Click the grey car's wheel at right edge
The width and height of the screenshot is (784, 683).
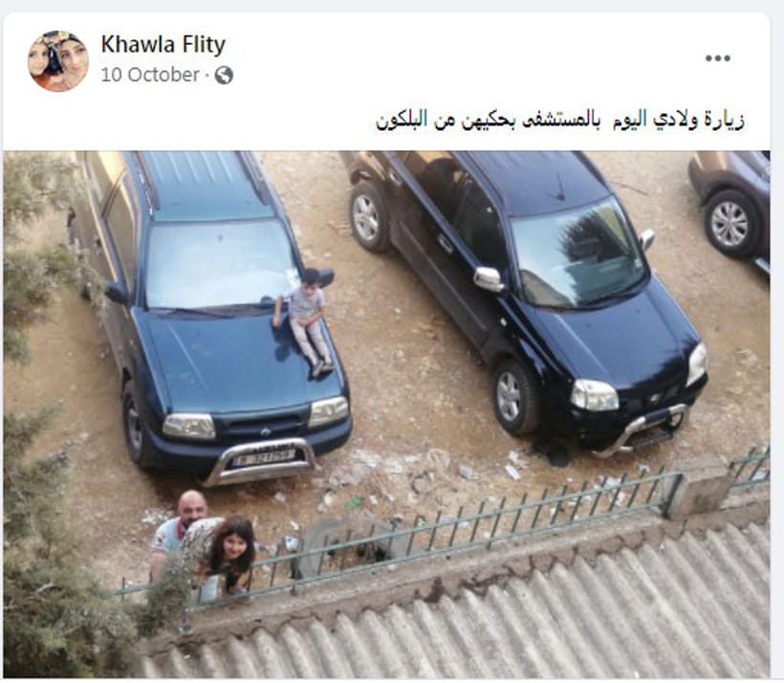pos(730,224)
